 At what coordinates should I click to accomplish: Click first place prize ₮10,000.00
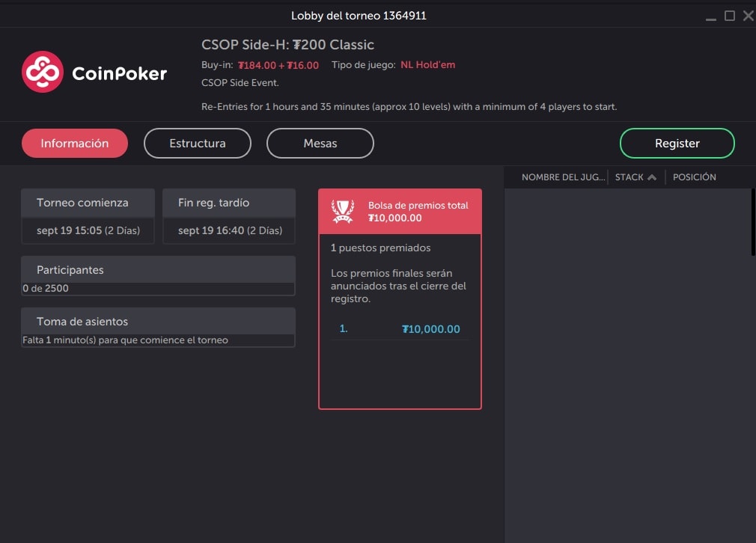click(x=431, y=329)
